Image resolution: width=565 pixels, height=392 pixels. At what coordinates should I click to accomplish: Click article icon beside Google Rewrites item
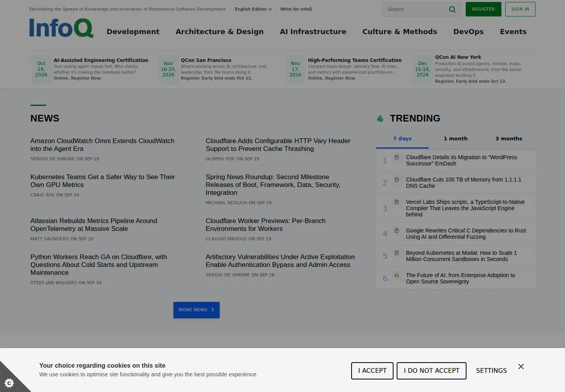[397, 230]
